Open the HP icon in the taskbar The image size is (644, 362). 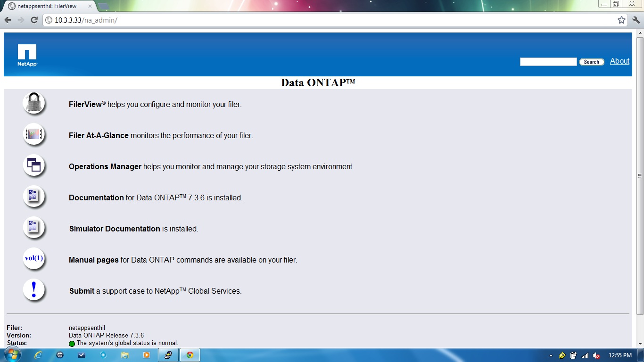(60, 355)
